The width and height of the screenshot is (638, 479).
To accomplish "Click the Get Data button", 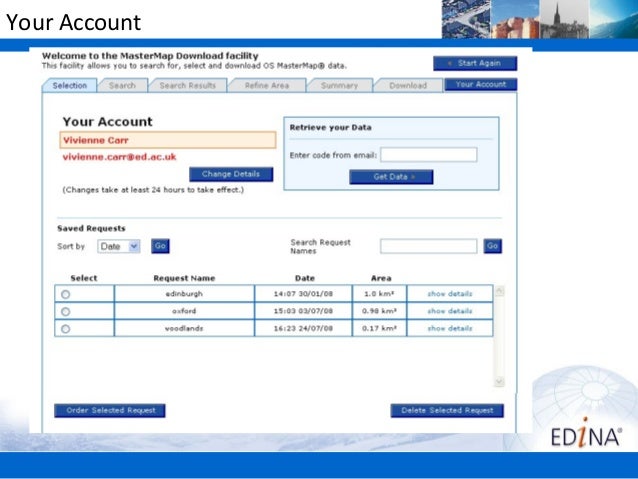I will pos(391,177).
